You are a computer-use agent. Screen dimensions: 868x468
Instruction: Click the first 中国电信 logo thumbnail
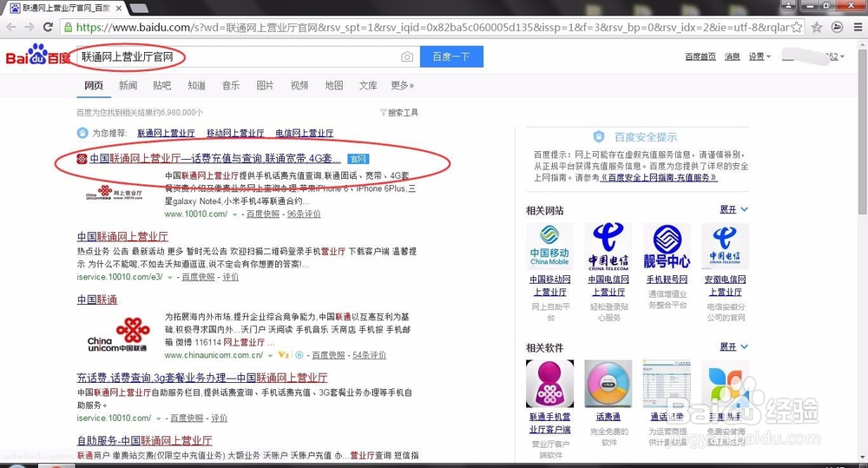tap(608, 247)
